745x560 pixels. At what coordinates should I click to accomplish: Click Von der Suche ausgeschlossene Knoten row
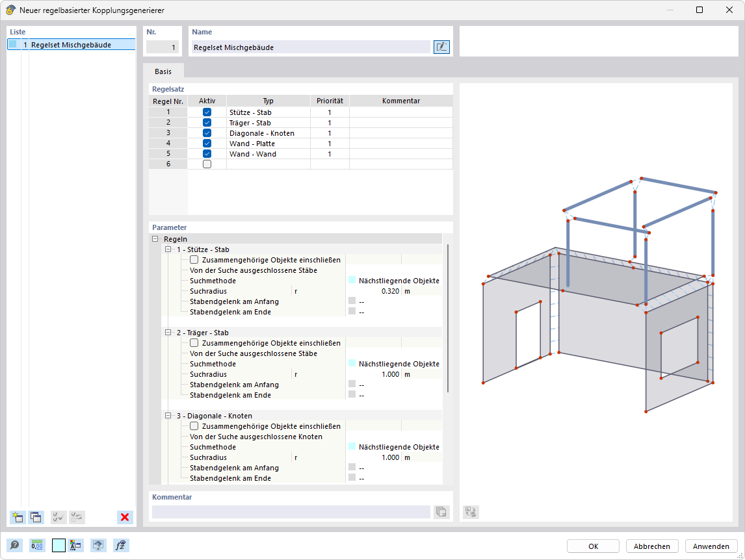[302, 437]
